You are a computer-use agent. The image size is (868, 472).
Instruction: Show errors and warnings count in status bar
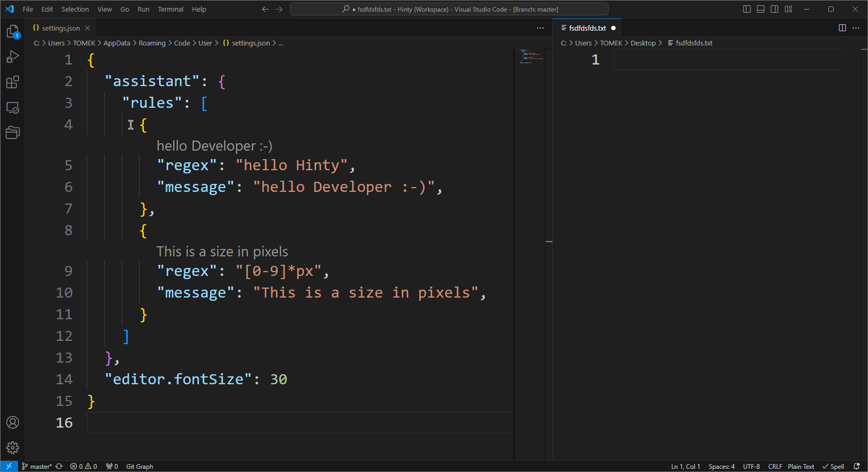(84, 466)
